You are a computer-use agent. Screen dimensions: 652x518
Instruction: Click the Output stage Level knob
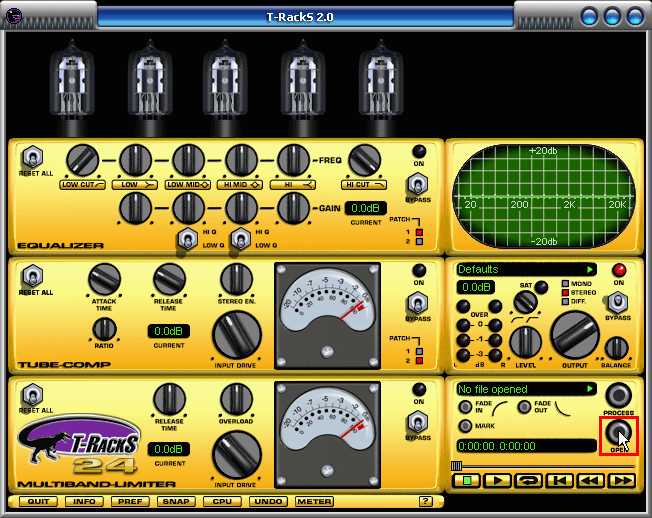coord(526,343)
